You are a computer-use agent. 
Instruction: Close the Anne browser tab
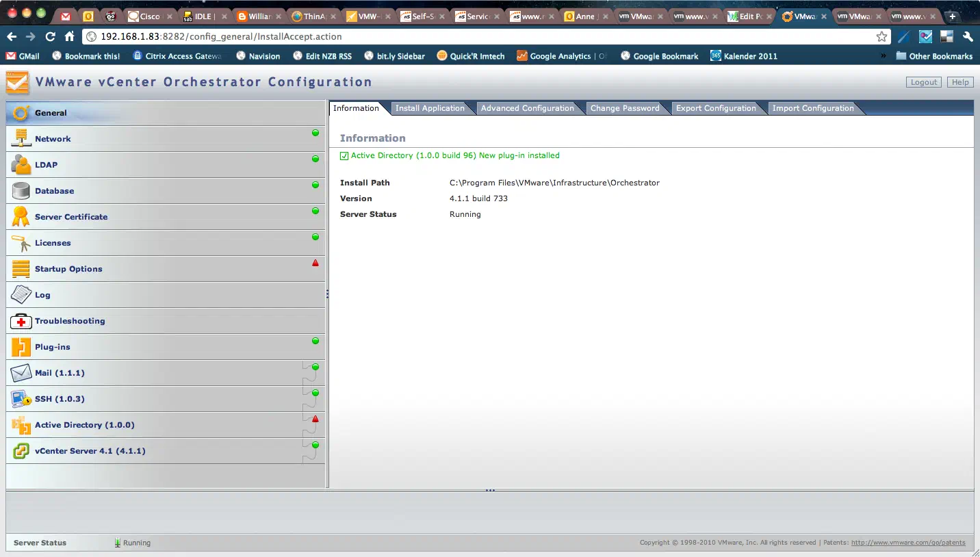tap(604, 16)
